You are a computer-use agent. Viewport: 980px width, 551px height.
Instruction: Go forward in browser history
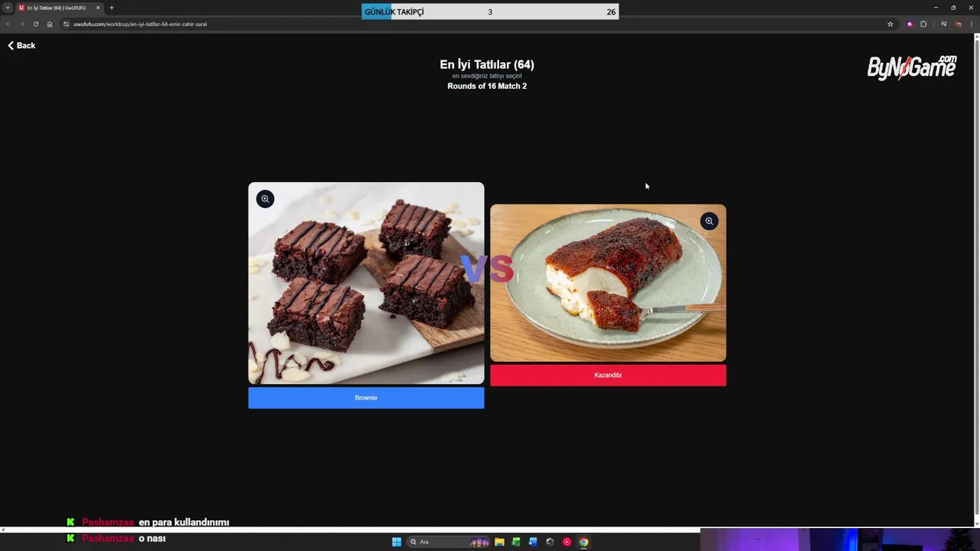(21, 24)
